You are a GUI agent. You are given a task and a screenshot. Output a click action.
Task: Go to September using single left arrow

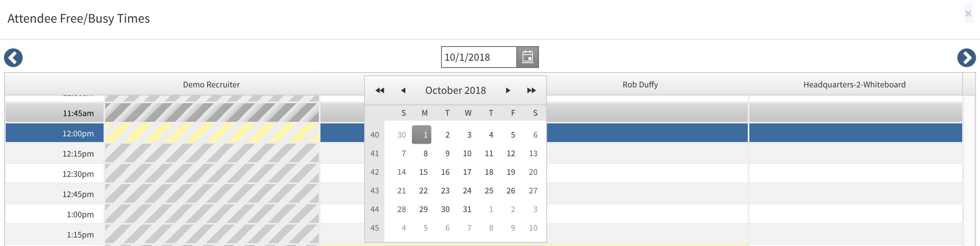point(404,90)
